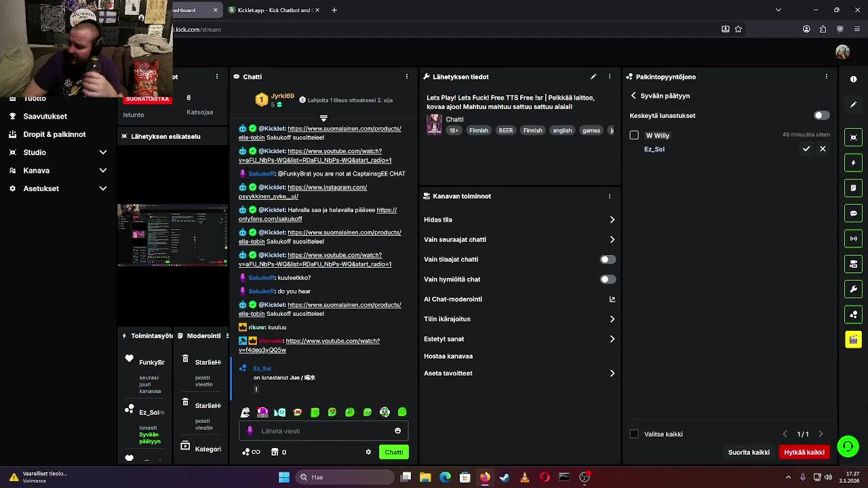This screenshot has width=868, height=488.
Task: Reject Ez_Sol's redemption with X icon
Action: (823, 148)
